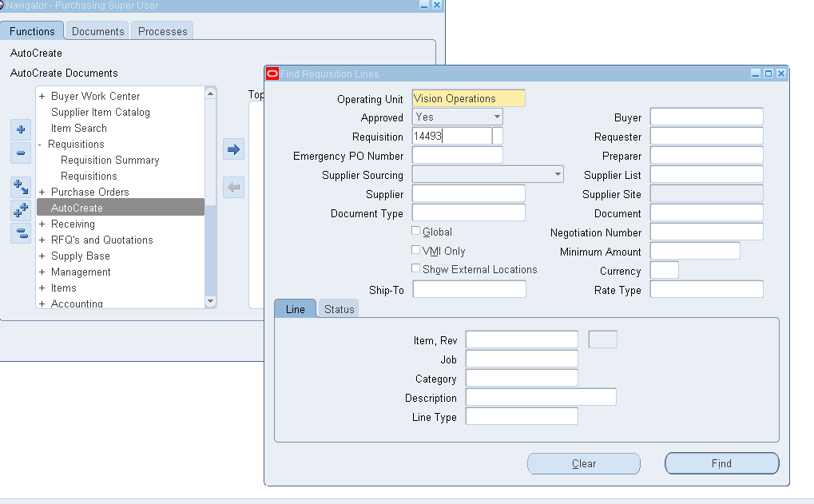The image size is (814, 504).
Task: Expand the Requisitions tree node
Action: (x=40, y=144)
